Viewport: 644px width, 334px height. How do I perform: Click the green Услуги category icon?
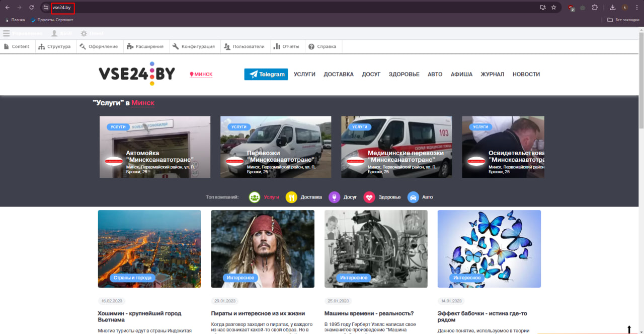click(x=255, y=197)
